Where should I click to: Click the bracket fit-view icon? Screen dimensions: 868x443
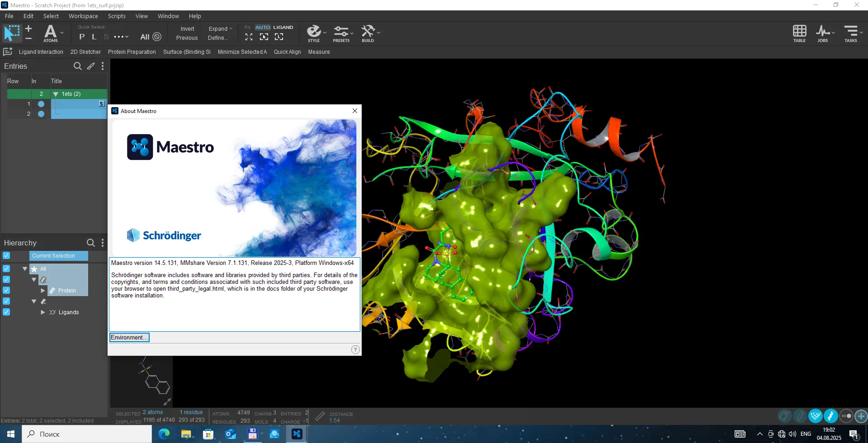coord(279,37)
